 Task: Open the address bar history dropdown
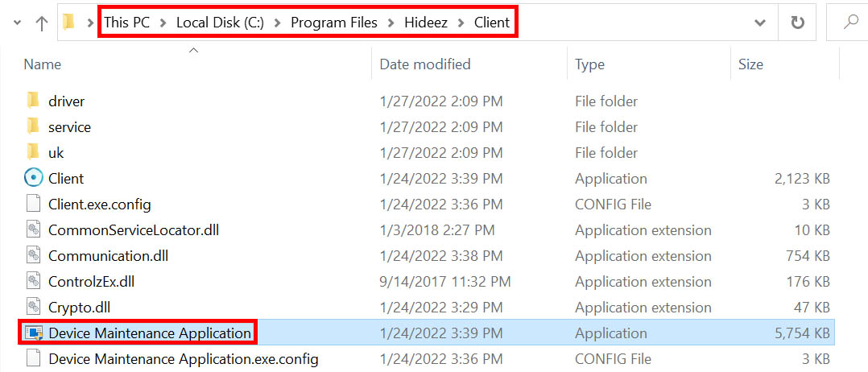pyautogui.click(x=759, y=23)
